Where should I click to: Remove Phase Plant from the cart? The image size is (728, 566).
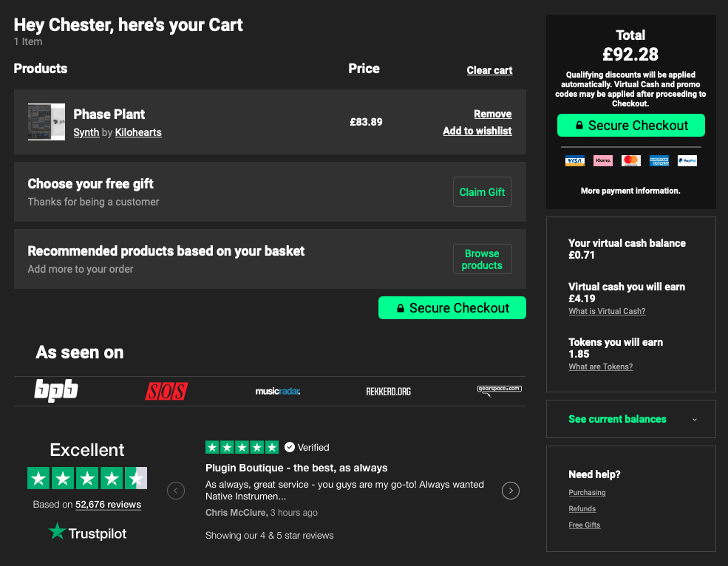tap(493, 114)
